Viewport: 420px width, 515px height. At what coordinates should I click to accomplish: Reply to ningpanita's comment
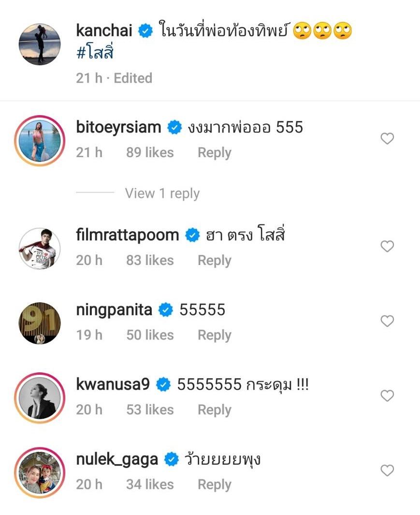tap(214, 335)
